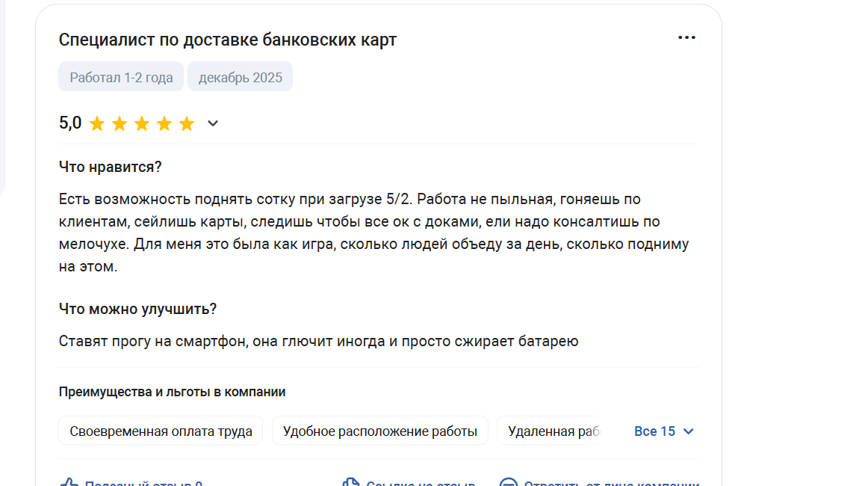
Task: Click the job title "Специалист по доставке банковских карт"
Action: 227,40
